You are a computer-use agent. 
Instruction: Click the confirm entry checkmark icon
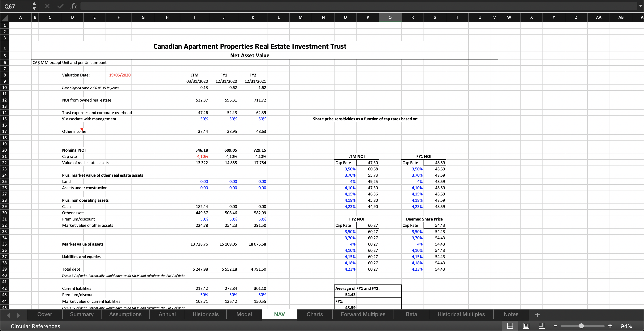click(x=60, y=6)
